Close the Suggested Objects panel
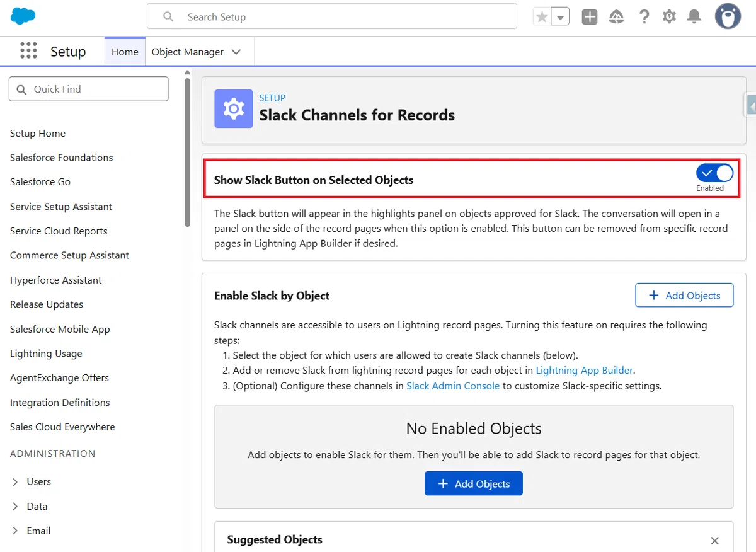756x552 pixels. 714,541
